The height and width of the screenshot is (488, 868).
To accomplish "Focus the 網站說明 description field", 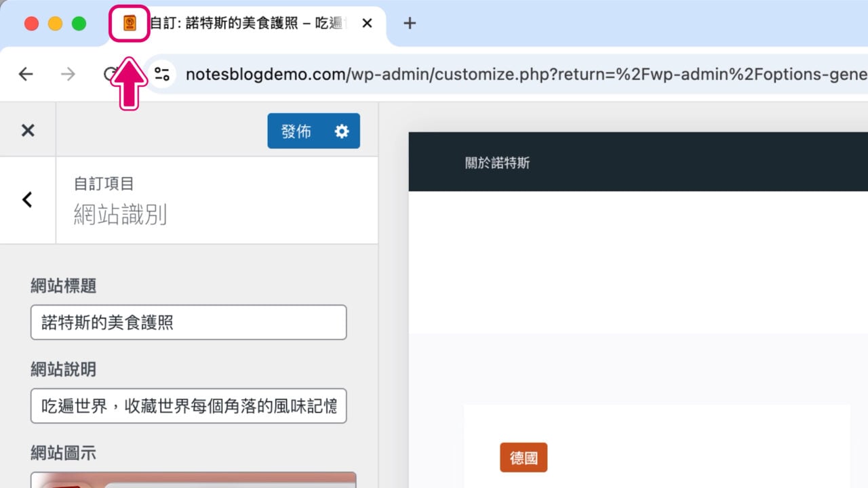I will pos(189,406).
